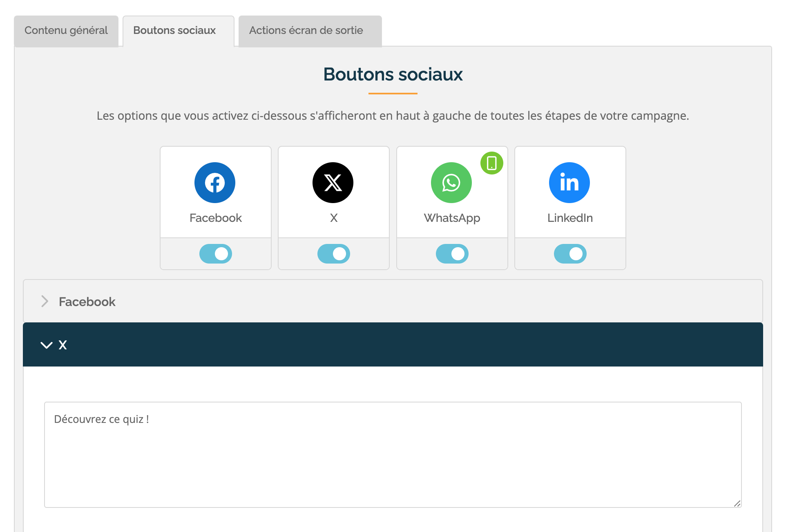786x532 pixels.
Task: Collapse the X accordion section
Action: tap(393, 344)
